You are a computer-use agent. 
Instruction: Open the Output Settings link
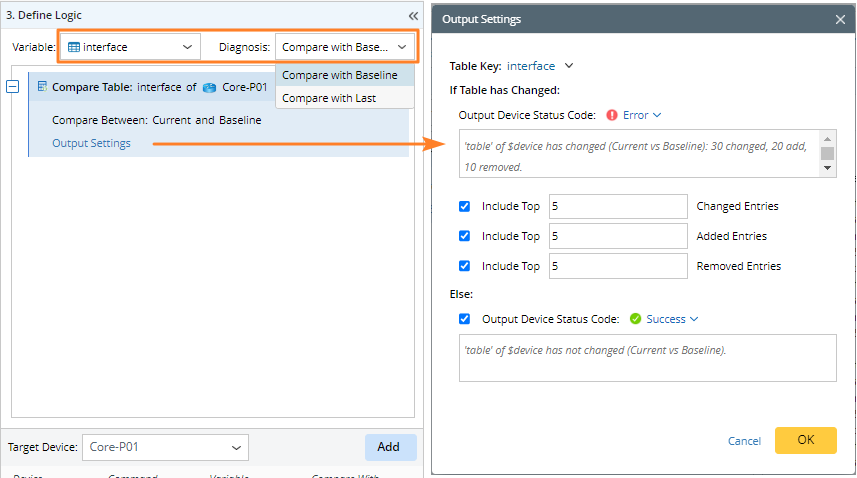91,143
